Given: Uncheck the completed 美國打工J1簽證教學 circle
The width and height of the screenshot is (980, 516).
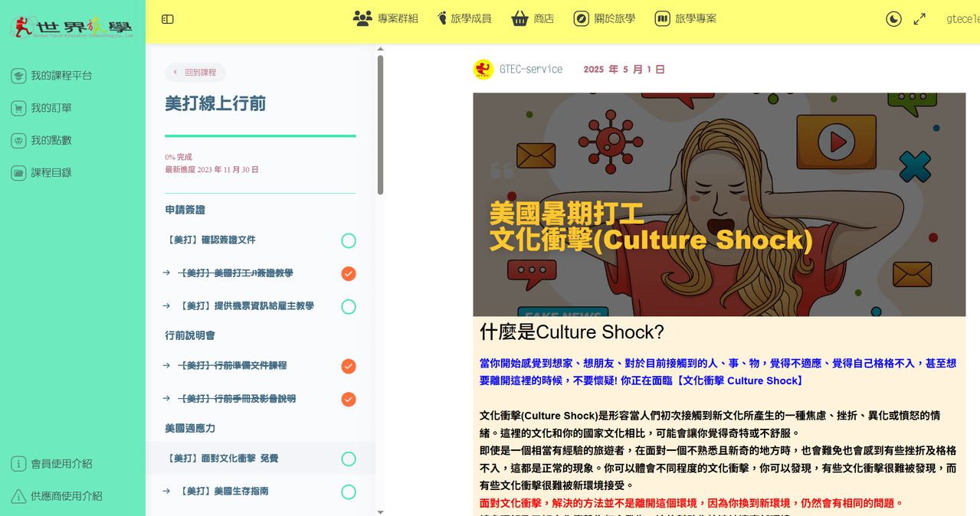Looking at the screenshot, I should point(349,273).
